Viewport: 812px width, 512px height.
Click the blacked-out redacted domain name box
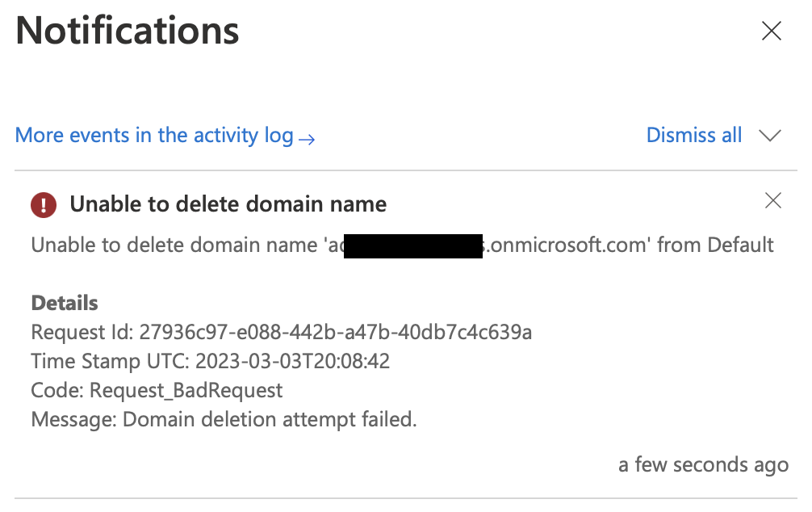(412, 244)
